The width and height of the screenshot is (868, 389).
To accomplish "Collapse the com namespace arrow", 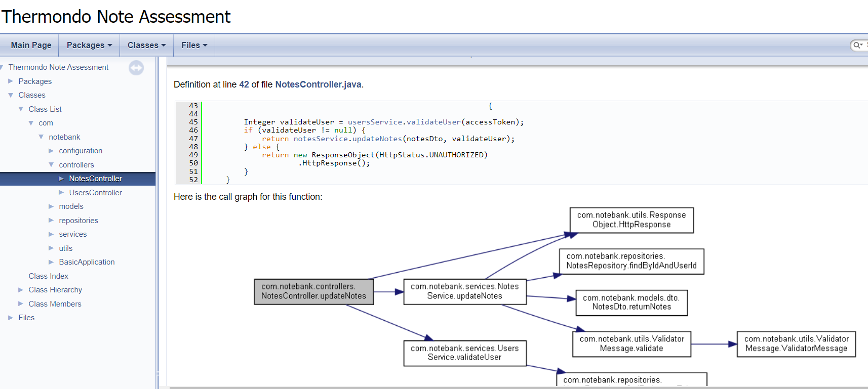I will 31,123.
